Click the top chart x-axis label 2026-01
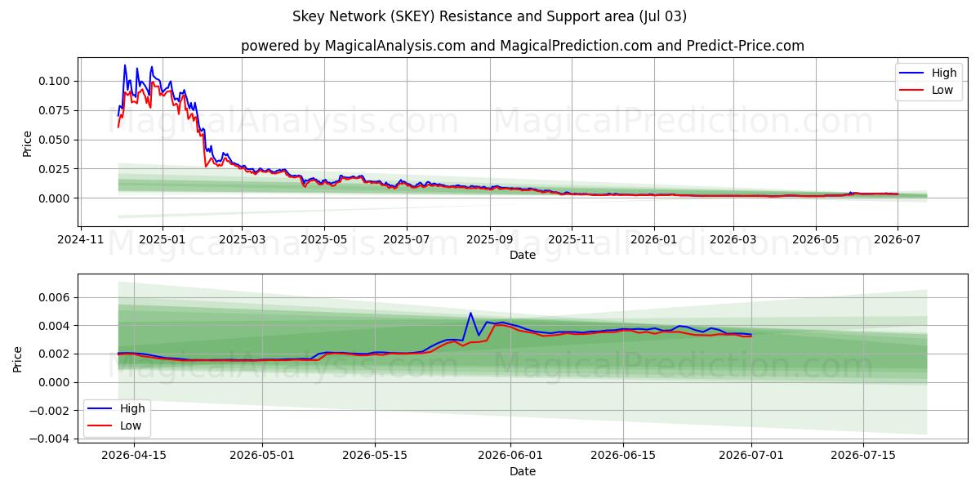Viewport: 980px width, 490px height. tap(654, 240)
